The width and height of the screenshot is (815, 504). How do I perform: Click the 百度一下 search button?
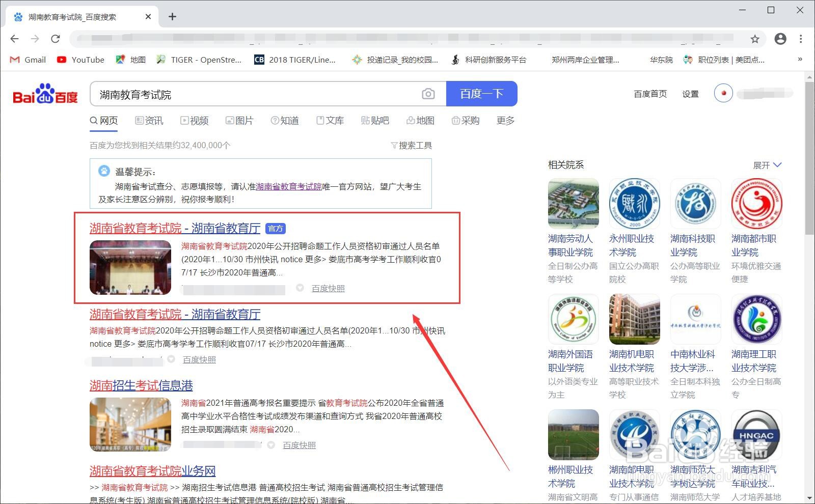click(x=481, y=94)
